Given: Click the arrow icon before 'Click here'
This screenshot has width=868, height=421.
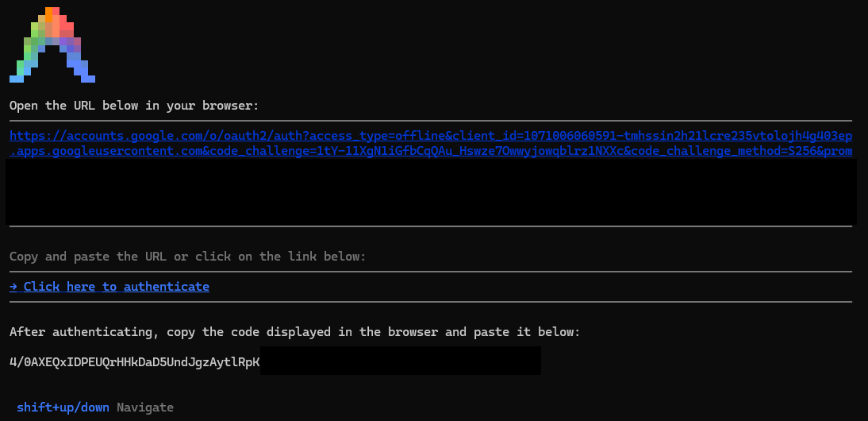Looking at the screenshot, I should (13, 287).
